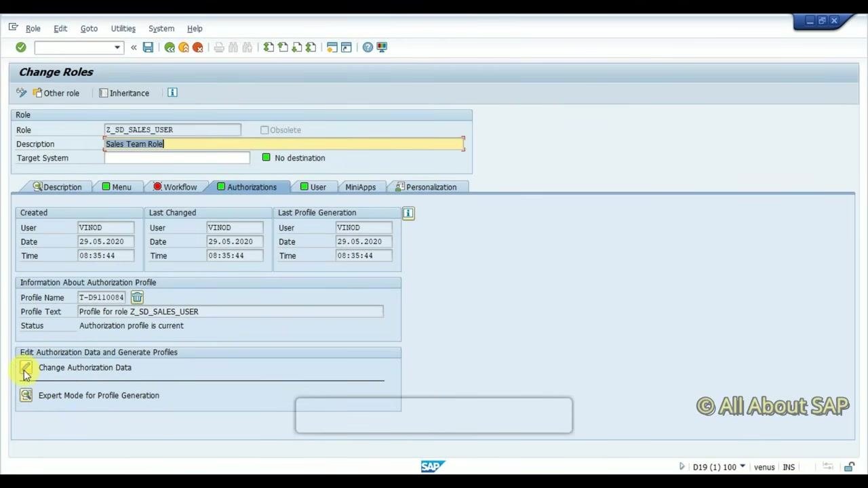Screen dimensions: 868x488
Task: Click the Find binoculars icon
Action: click(233, 47)
